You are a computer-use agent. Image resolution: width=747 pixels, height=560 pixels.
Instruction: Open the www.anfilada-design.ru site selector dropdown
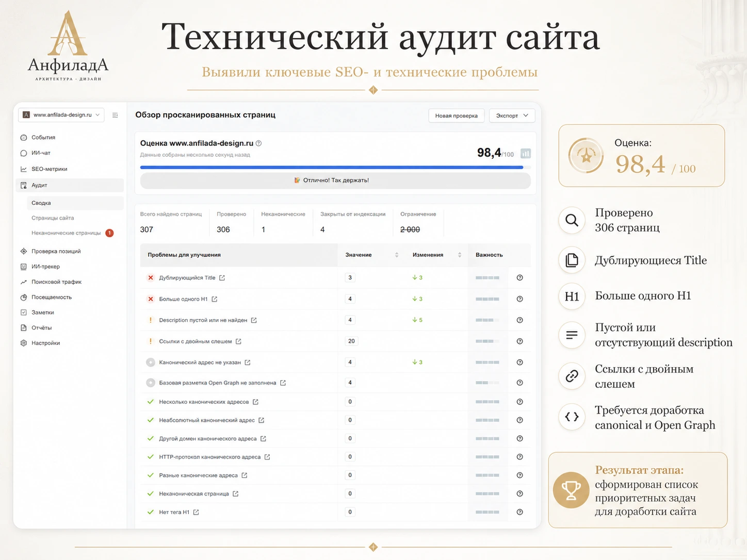pyautogui.click(x=61, y=115)
